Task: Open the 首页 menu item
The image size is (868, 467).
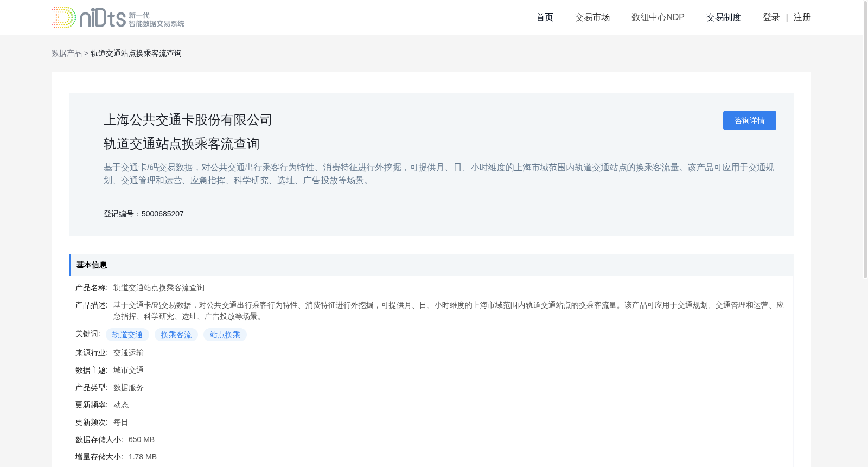Action: point(545,17)
